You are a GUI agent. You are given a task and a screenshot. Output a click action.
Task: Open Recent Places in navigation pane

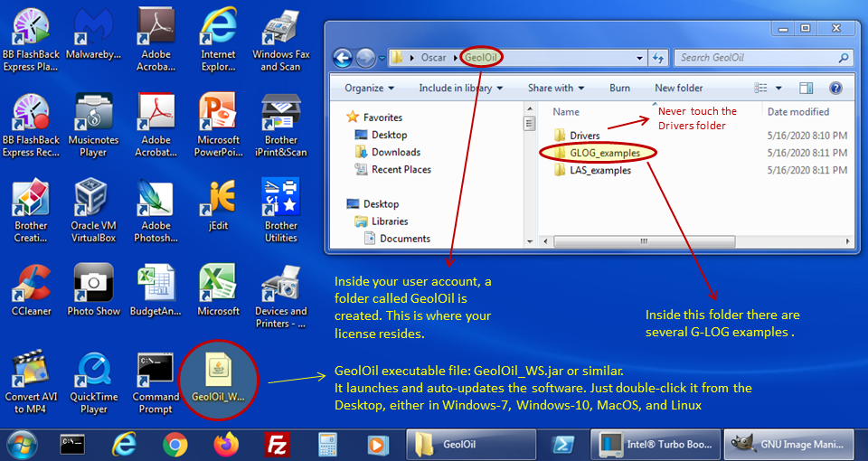pos(393,169)
